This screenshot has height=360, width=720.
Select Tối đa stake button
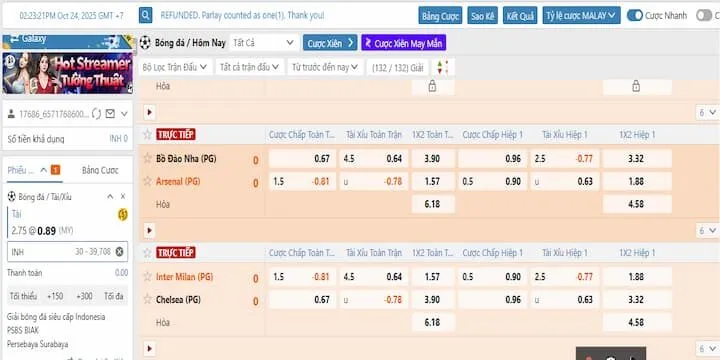(x=113, y=296)
